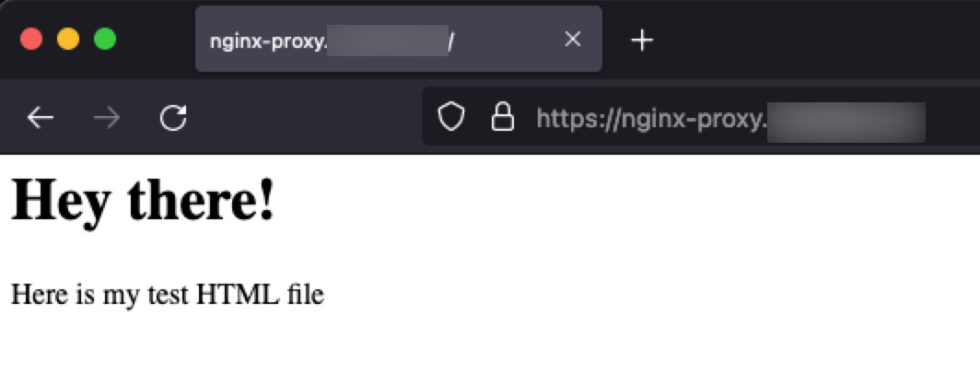Go back with the left arrow button
The width and height of the screenshot is (980, 374).
pos(40,118)
